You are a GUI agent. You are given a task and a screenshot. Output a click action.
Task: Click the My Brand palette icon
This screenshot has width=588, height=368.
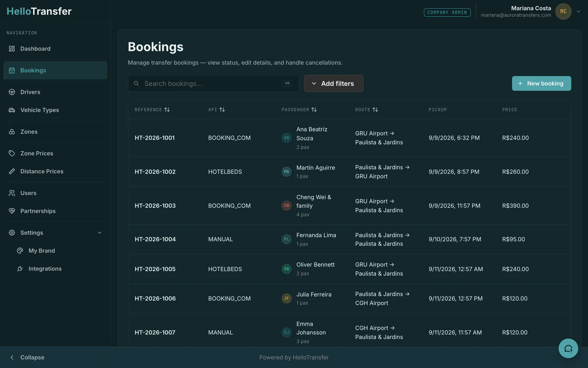pyautogui.click(x=20, y=251)
